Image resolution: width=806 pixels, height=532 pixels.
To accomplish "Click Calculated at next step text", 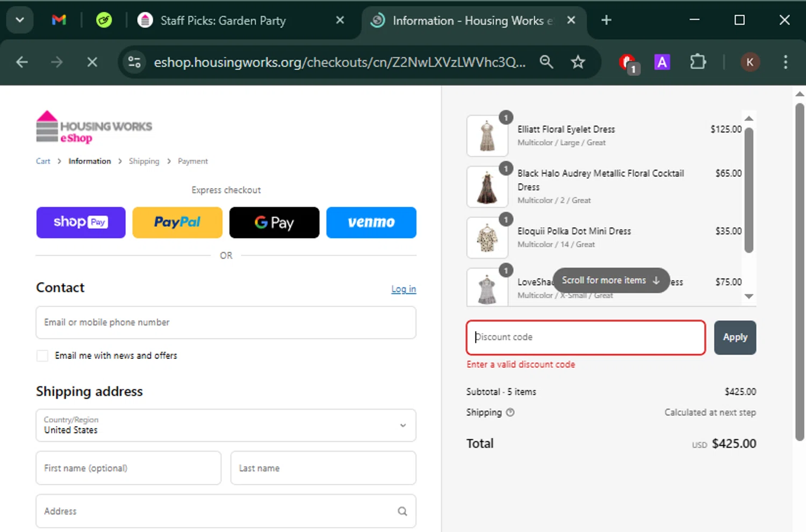I will [710, 413].
